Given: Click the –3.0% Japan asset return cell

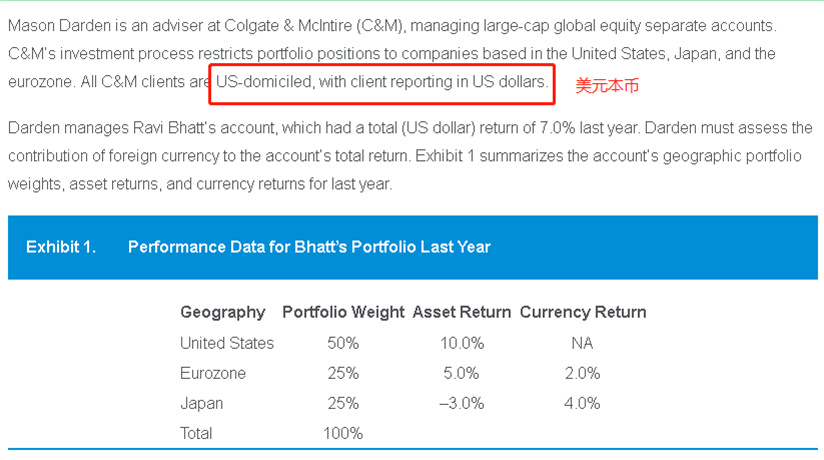Looking at the screenshot, I should click(x=461, y=403).
